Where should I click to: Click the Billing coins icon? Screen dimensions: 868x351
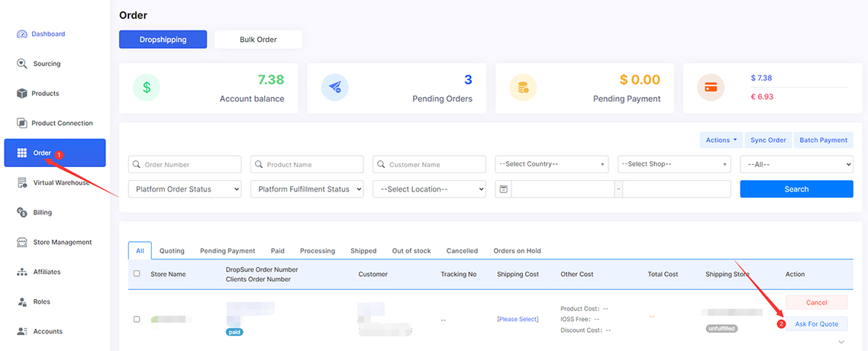(x=22, y=212)
